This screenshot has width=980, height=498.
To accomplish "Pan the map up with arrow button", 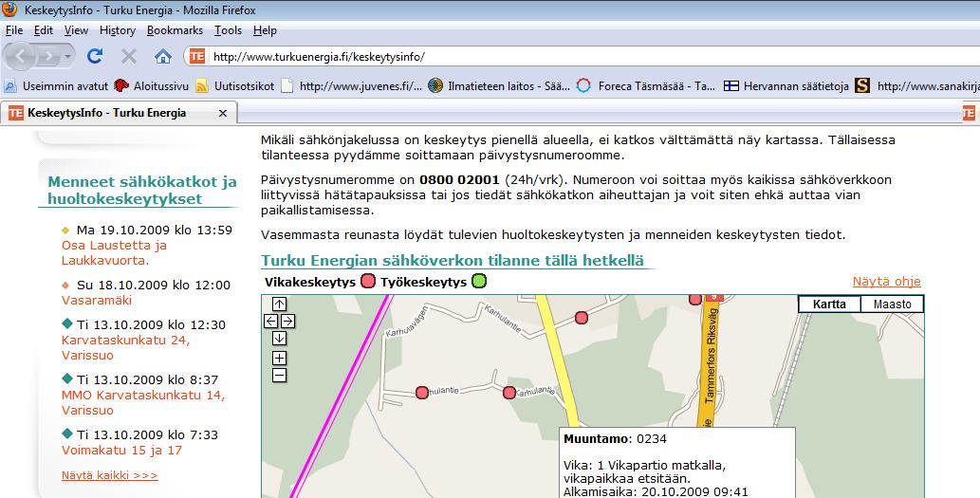I will [279, 304].
